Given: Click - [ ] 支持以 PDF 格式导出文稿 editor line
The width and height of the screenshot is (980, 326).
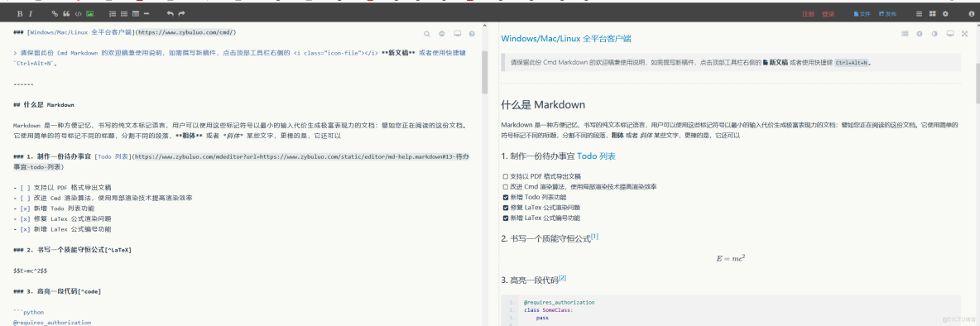Looking at the screenshot, I should click(x=62, y=187).
